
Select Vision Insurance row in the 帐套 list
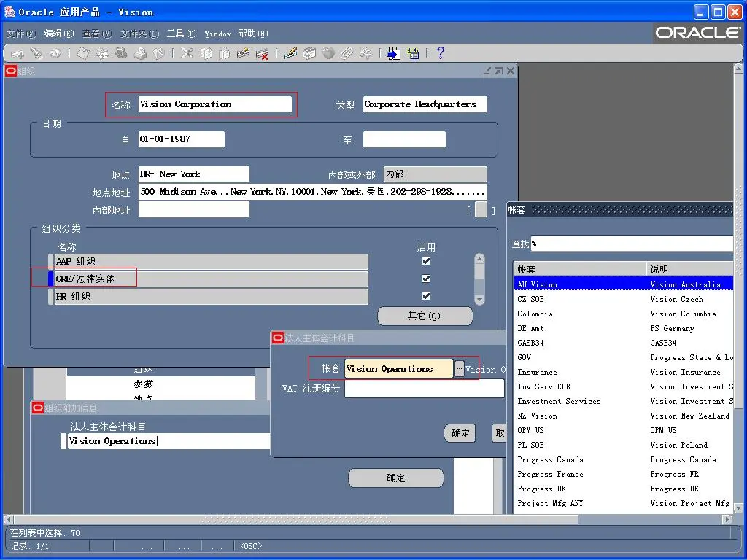pyautogui.click(x=620, y=372)
